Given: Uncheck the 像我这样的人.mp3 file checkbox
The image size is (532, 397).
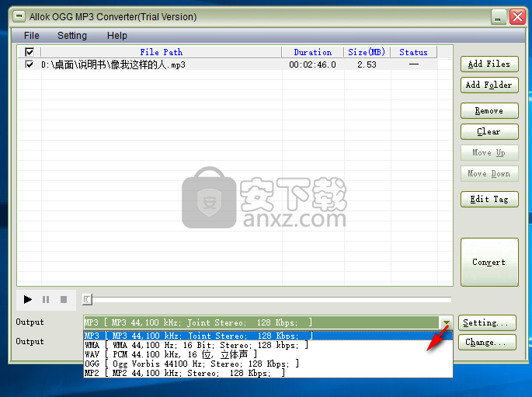Looking at the screenshot, I should coord(30,64).
